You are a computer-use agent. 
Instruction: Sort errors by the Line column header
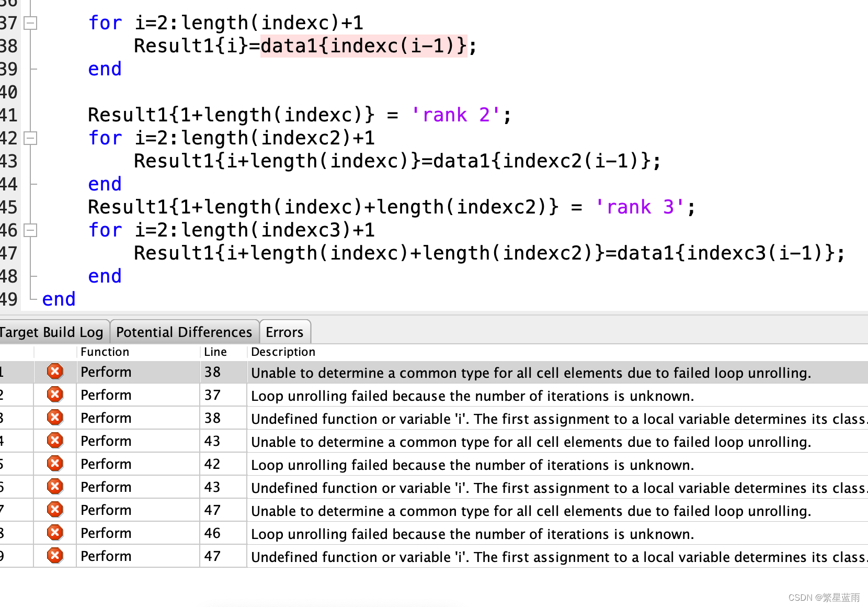pos(215,352)
